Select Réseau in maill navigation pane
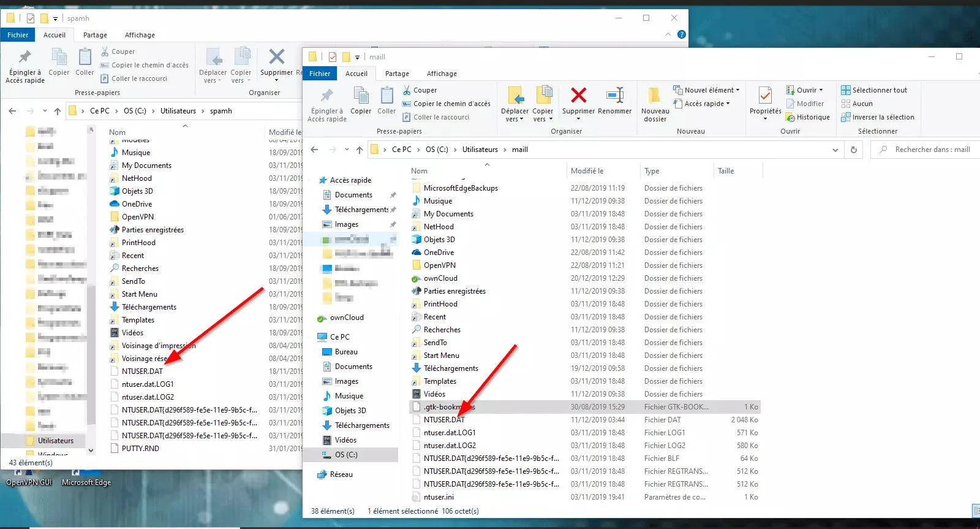This screenshot has width=980, height=529. (x=341, y=474)
